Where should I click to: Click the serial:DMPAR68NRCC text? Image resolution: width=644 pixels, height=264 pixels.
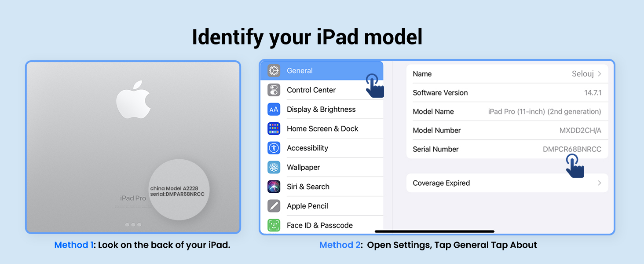pyautogui.click(x=177, y=194)
